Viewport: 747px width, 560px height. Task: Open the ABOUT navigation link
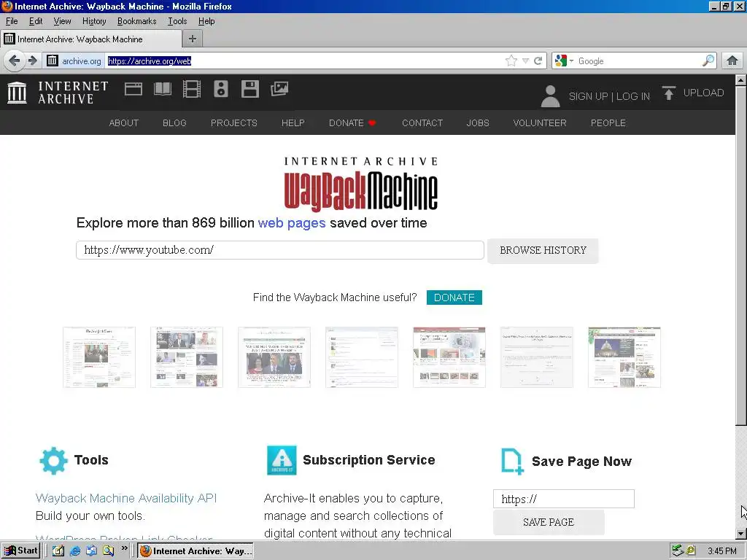tap(124, 122)
